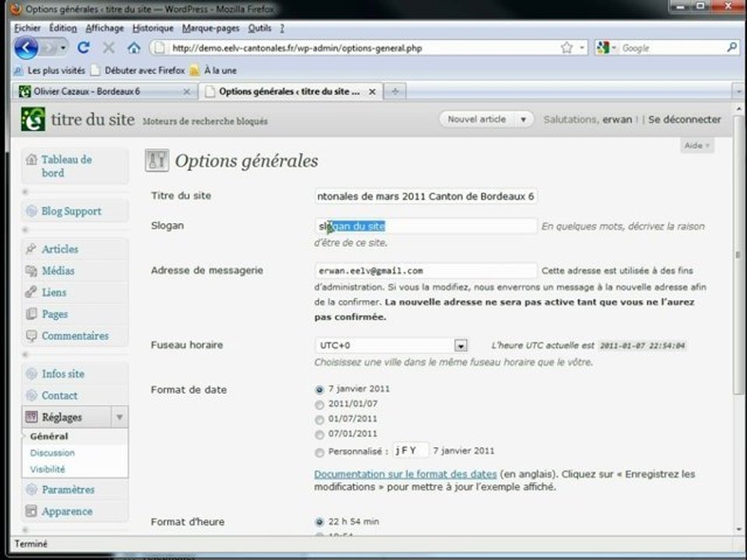Image resolution: width=747 pixels, height=560 pixels.
Task: Click the Adresse de messagerie field
Action: tap(426, 271)
